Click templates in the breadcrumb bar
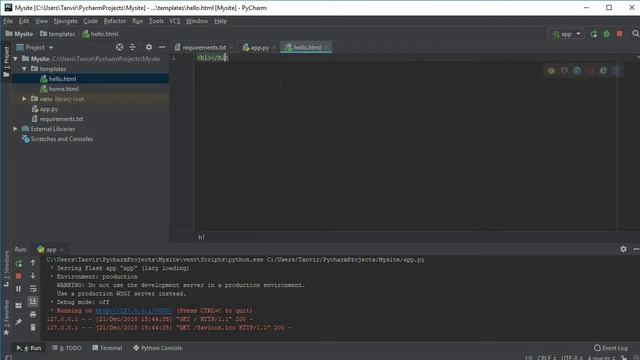Image resolution: width=640 pixels, height=360 pixels. point(58,34)
